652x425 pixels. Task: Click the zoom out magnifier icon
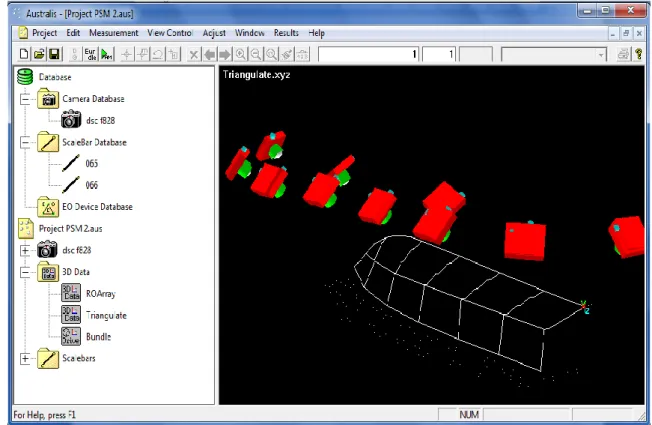click(x=256, y=54)
